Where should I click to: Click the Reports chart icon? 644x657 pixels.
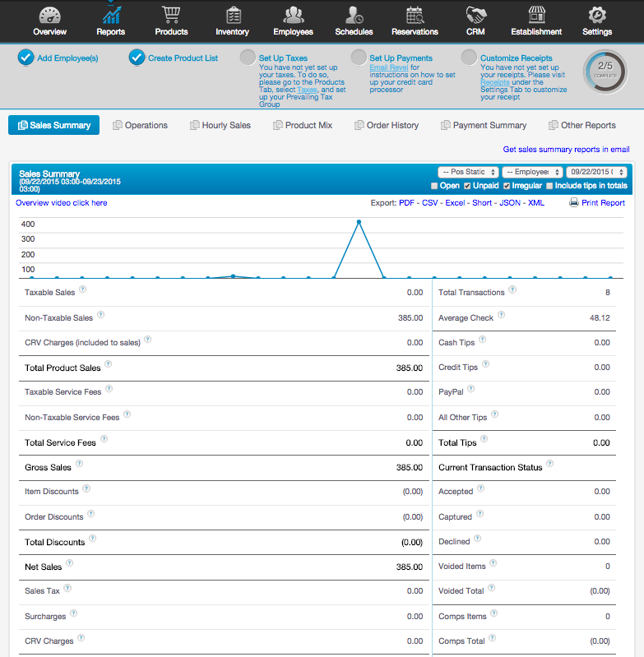(111, 16)
